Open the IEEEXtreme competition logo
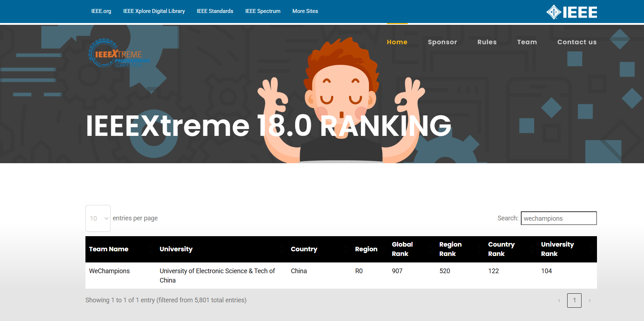Viewport: 644px width, 321px height. pyautogui.click(x=119, y=54)
